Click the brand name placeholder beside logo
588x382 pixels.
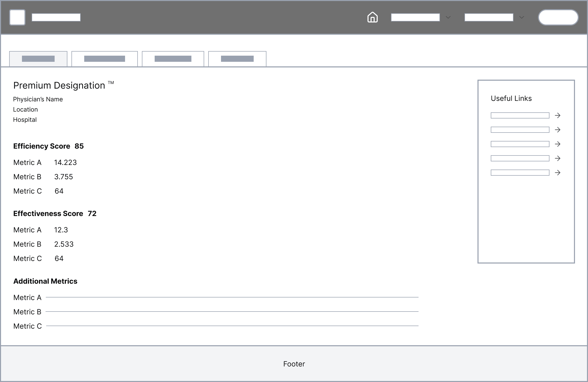click(x=56, y=17)
